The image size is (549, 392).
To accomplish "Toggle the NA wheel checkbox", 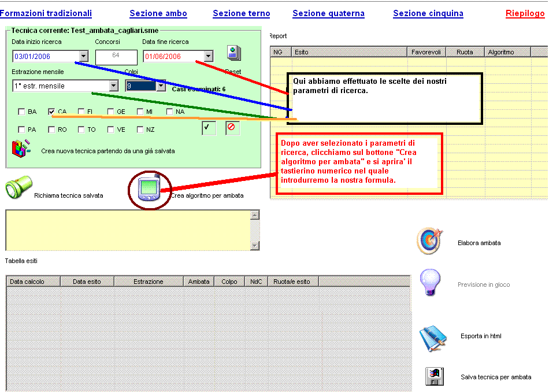I will [170, 112].
